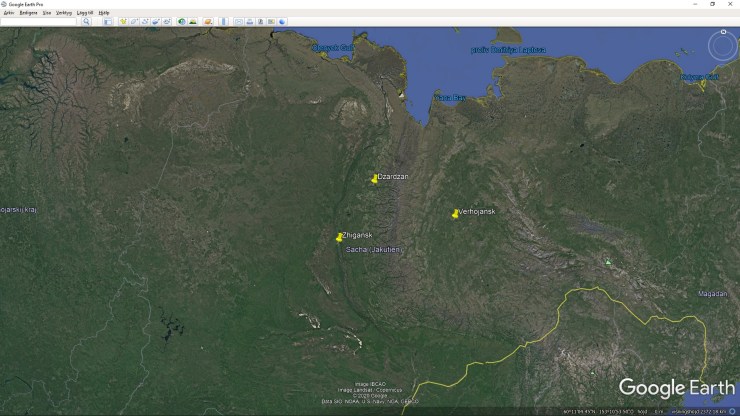Viewport: 740px width, 416px height.
Task: Click the N on the navigation compass
Action: [723, 33]
